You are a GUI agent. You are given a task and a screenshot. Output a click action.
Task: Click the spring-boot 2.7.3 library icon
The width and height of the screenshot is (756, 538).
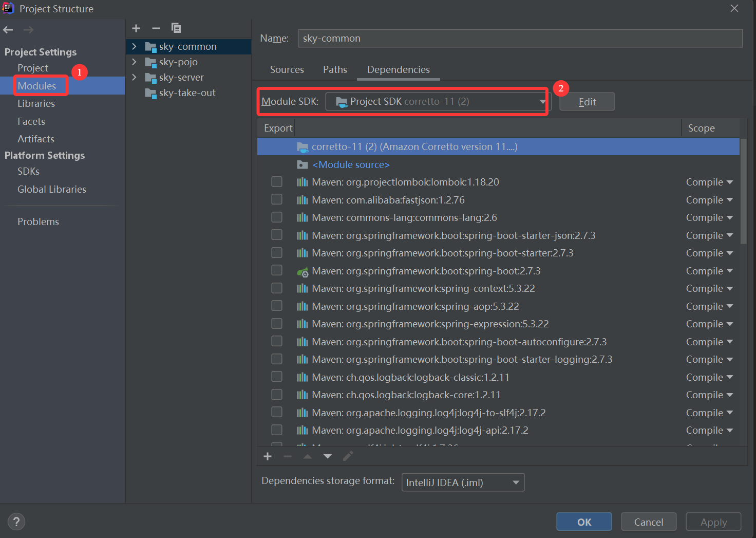point(303,271)
